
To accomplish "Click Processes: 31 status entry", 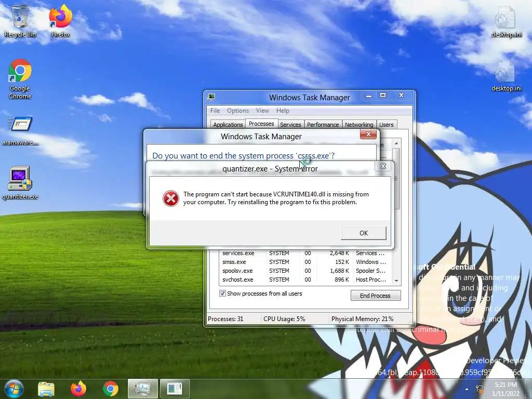I will 225,319.
